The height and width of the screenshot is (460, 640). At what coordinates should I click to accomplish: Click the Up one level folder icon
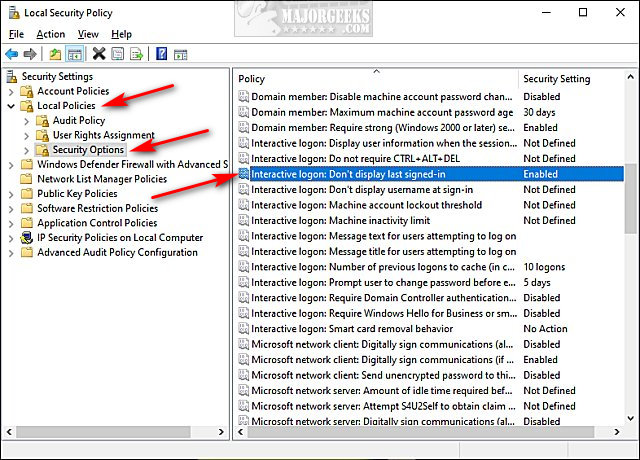pos(55,54)
